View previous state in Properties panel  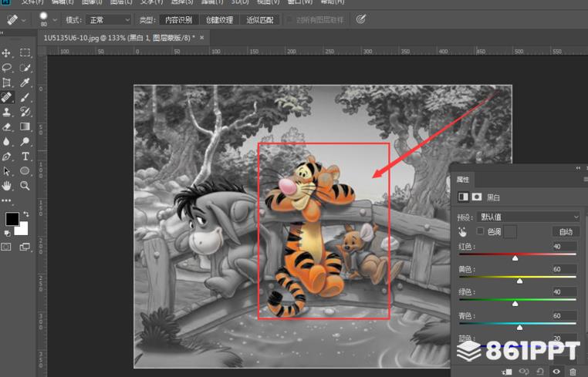coord(523,372)
